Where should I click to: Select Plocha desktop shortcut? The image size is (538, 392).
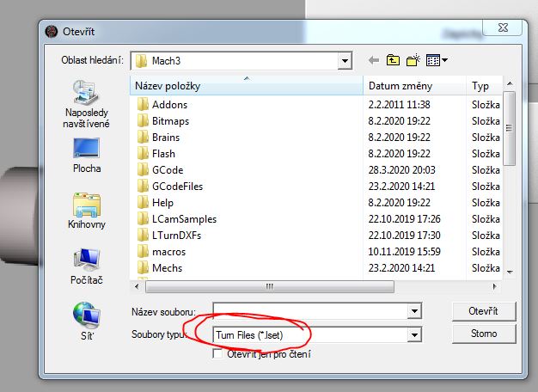pyautogui.click(x=86, y=156)
